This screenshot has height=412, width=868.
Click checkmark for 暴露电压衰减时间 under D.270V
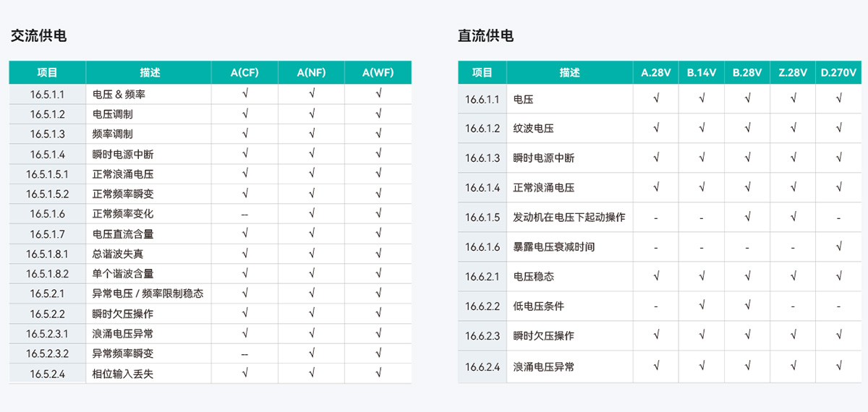pos(838,246)
